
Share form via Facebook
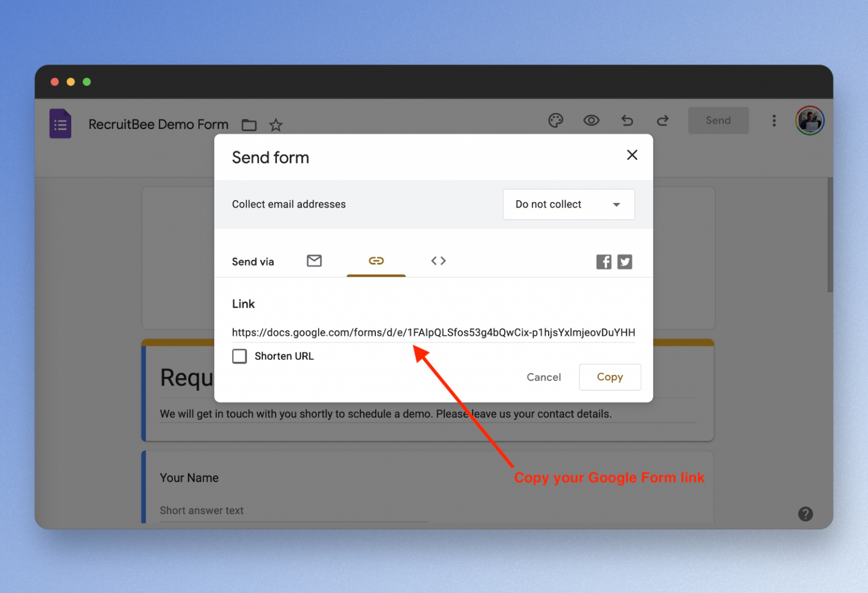click(604, 261)
